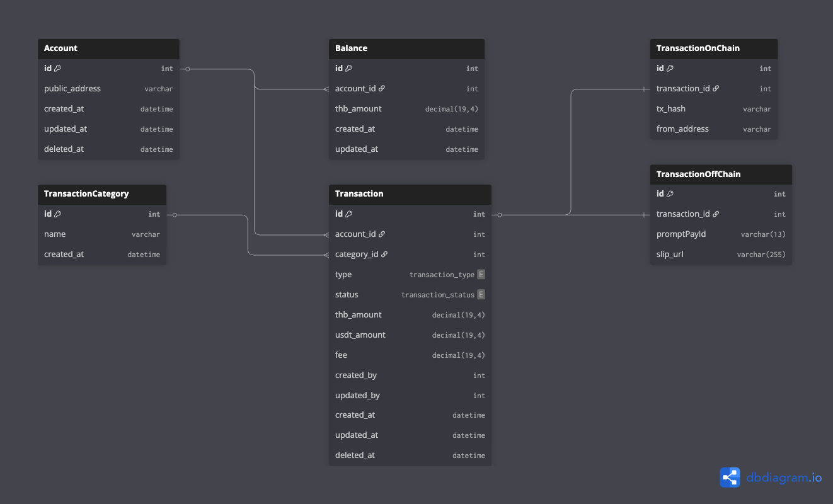This screenshot has height=504, width=833.
Task: Click the primary key icon in Account table
Action: pyautogui.click(x=58, y=69)
